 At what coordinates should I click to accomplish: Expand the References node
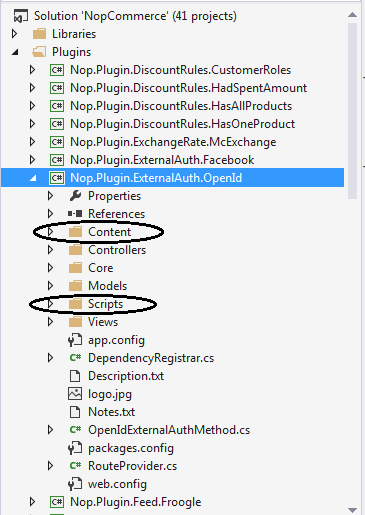50,214
